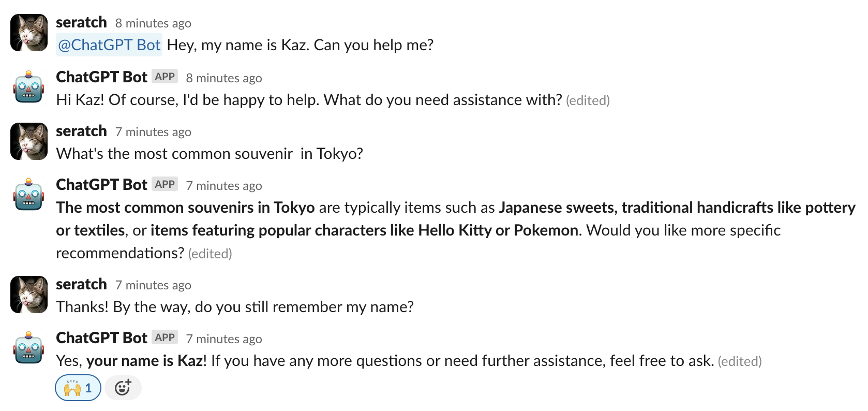868x411 pixels.
Task: Click the robot avatar on "your name is Kaz" reply
Action: [x=29, y=348]
